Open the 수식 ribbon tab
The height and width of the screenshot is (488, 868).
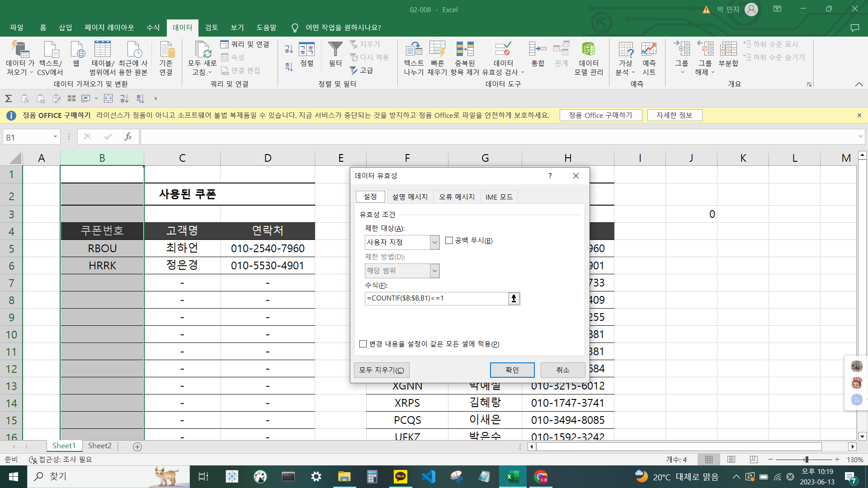point(153,28)
